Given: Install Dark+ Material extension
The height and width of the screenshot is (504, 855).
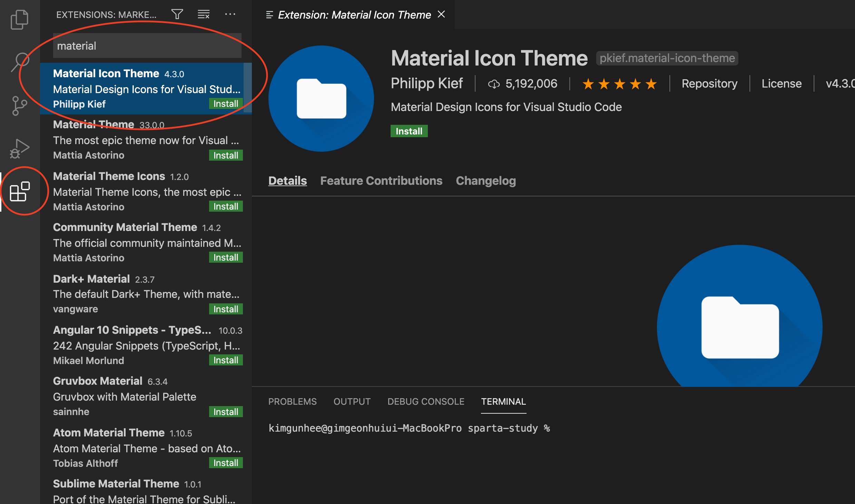Looking at the screenshot, I should click(x=226, y=309).
